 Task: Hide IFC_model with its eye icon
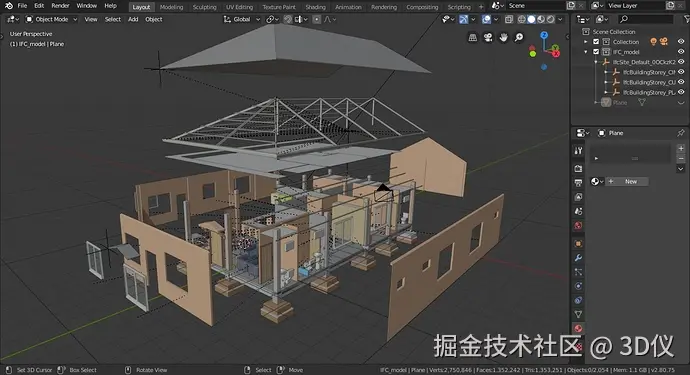(681, 52)
